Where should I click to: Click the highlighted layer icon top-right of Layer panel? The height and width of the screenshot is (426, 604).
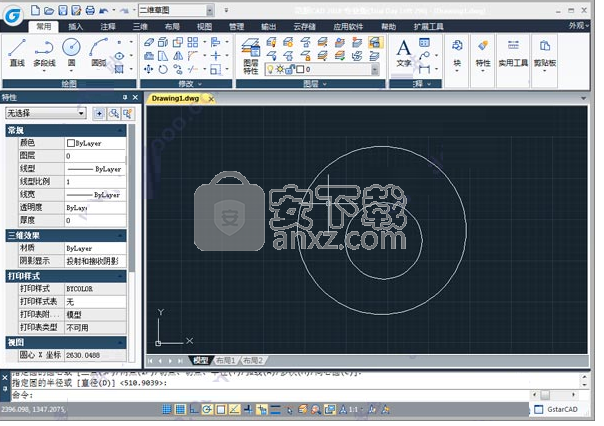tap(375, 42)
